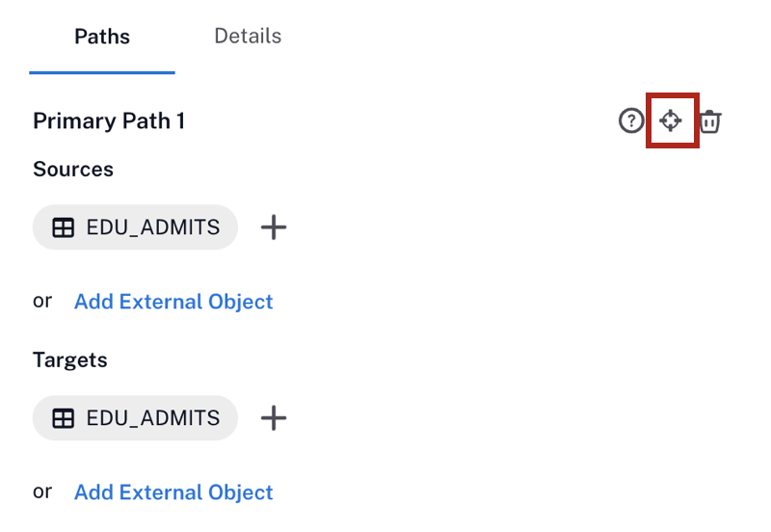This screenshot has width=771, height=532.
Task: Click the Targets section label
Action: pos(69,359)
